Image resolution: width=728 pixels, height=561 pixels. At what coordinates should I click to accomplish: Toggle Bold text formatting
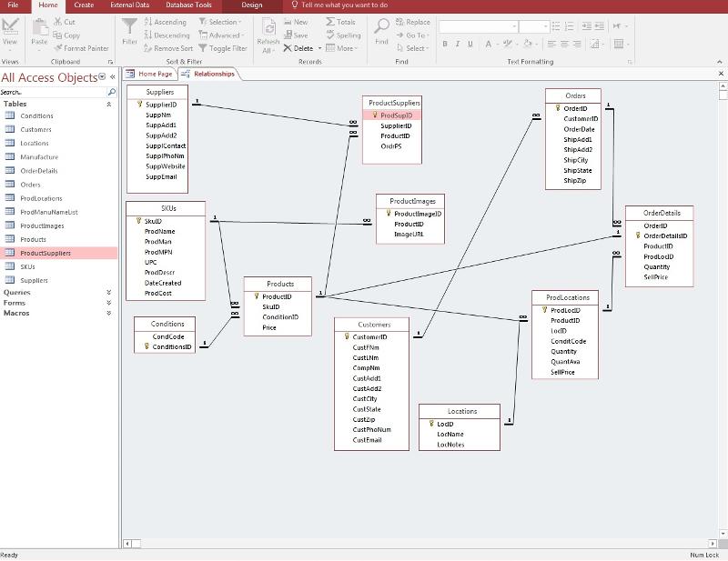click(x=445, y=44)
